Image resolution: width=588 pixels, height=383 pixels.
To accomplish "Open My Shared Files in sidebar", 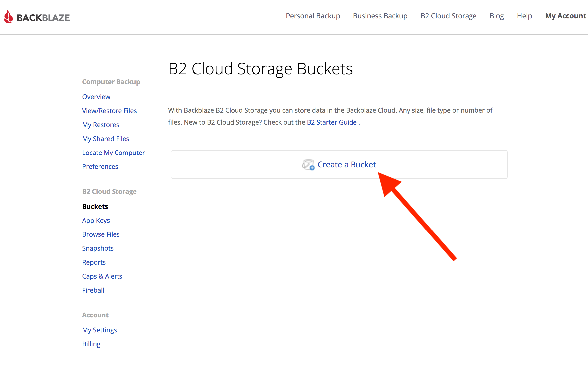I will pyautogui.click(x=106, y=139).
